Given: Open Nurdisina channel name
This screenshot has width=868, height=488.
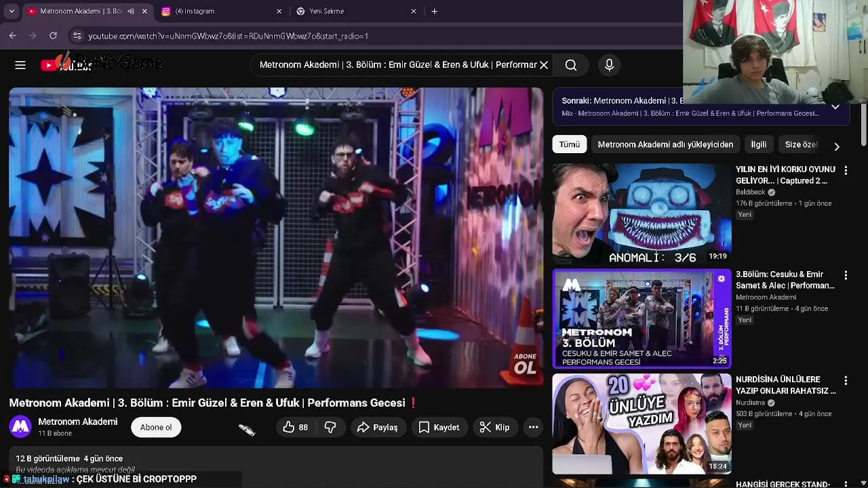Looking at the screenshot, I should 751,403.
